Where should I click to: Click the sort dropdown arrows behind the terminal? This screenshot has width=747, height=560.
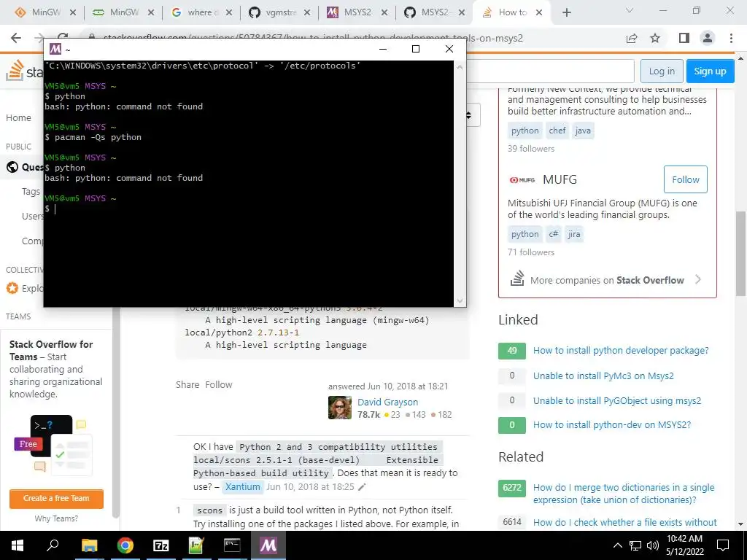(x=469, y=114)
